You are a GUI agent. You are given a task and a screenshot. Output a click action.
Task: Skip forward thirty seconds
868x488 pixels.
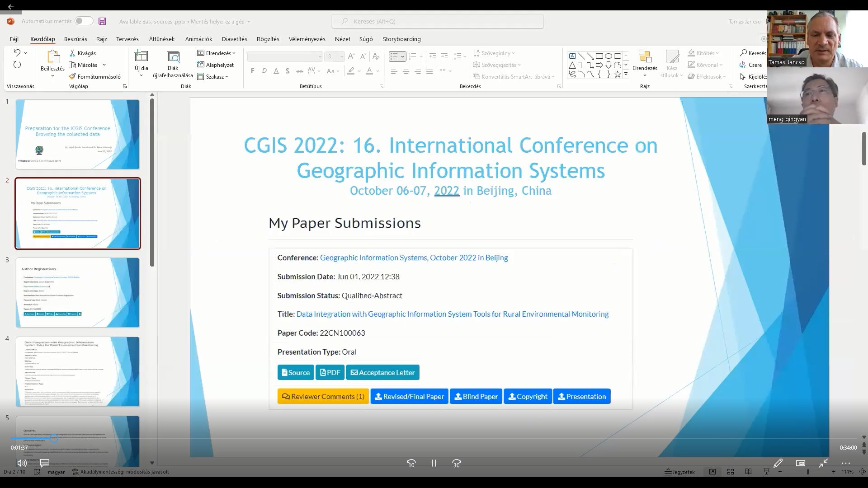(x=457, y=463)
